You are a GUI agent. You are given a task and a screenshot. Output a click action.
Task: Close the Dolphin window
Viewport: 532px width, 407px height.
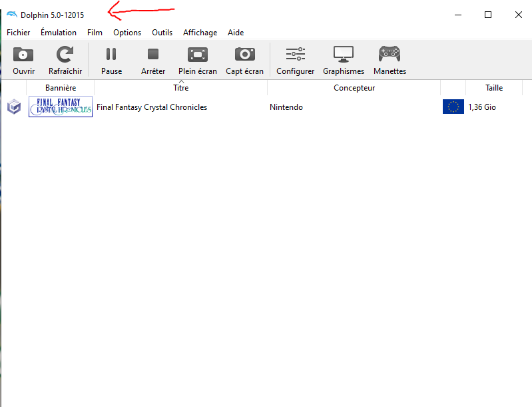click(x=519, y=15)
